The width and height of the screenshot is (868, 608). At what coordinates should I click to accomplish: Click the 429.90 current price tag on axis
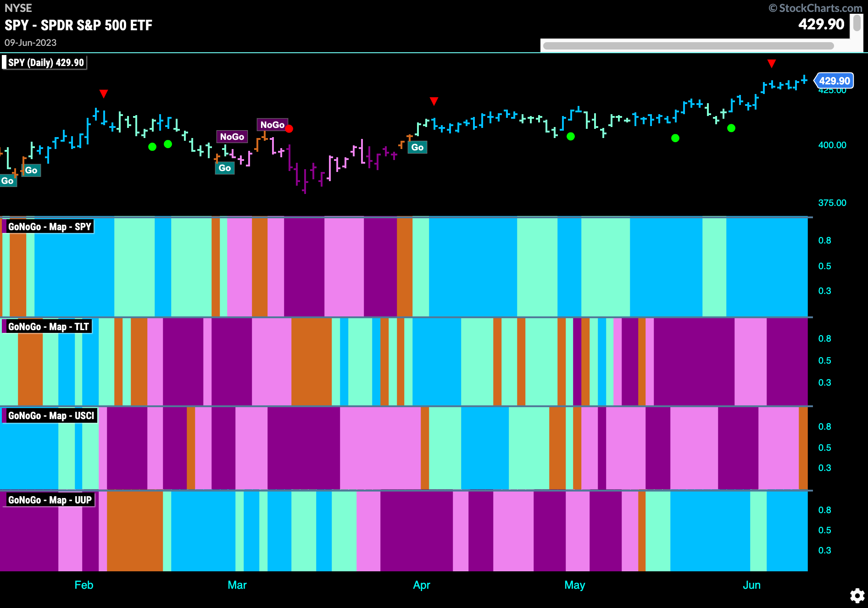834,81
